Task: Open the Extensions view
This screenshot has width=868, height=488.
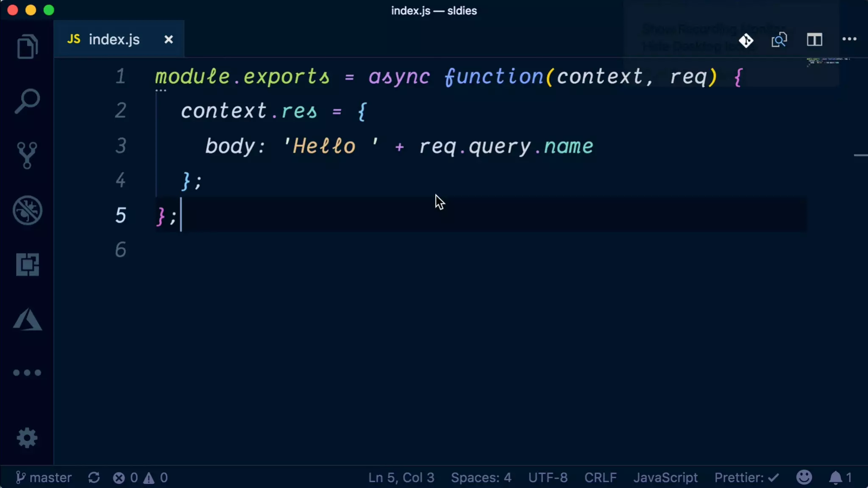Action: (27, 265)
